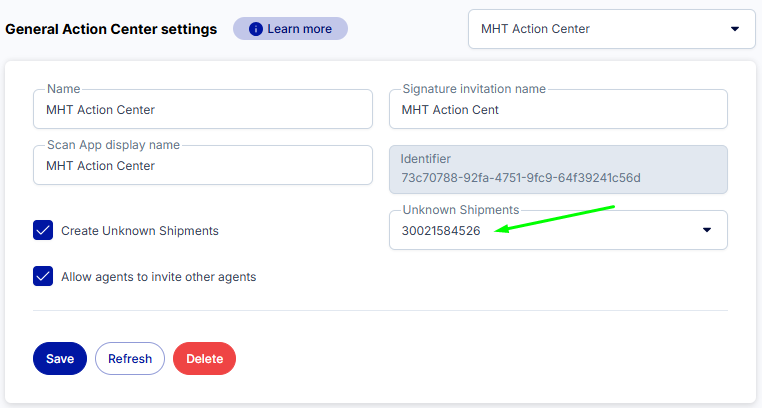Image resolution: width=762 pixels, height=408 pixels.
Task: Click the read-only Identifier field
Action: pos(558,170)
